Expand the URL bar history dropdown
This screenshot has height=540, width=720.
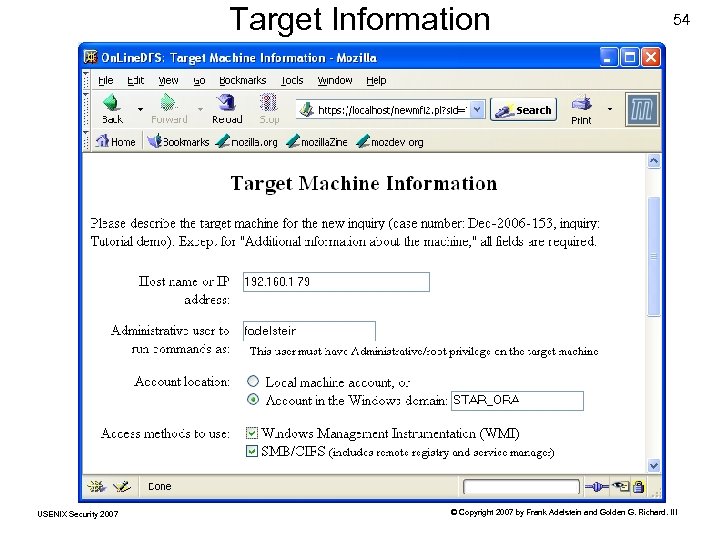(477, 110)
